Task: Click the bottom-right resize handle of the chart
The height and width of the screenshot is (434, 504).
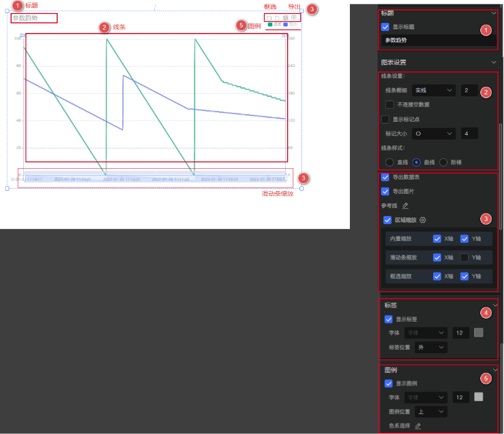Action: pos(302,189)
